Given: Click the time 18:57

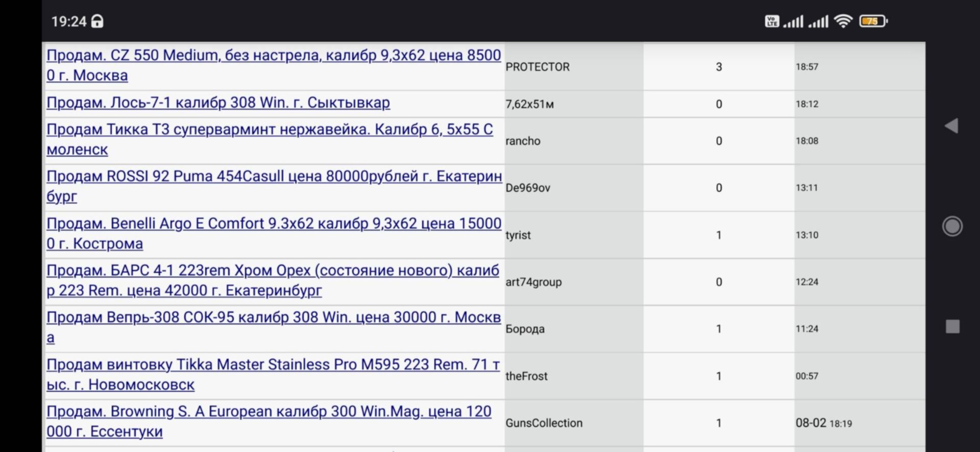Looking at the screenshot, I should tap(807, 67).
